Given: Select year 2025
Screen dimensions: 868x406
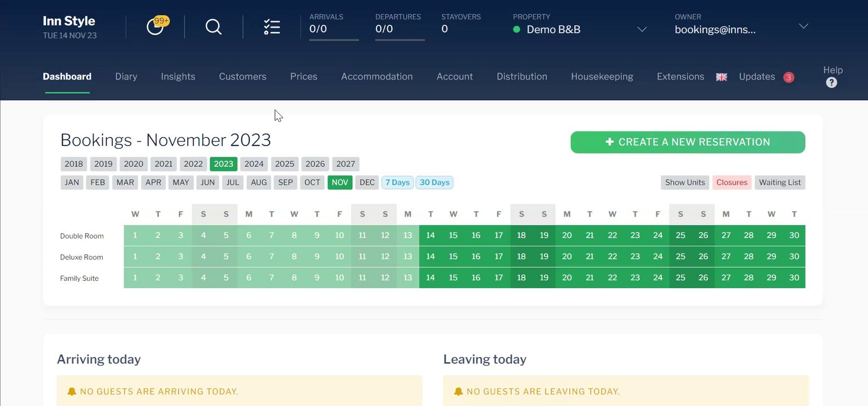Looking at the screenshot, I should pyautogui.click(x=285, y=164).
